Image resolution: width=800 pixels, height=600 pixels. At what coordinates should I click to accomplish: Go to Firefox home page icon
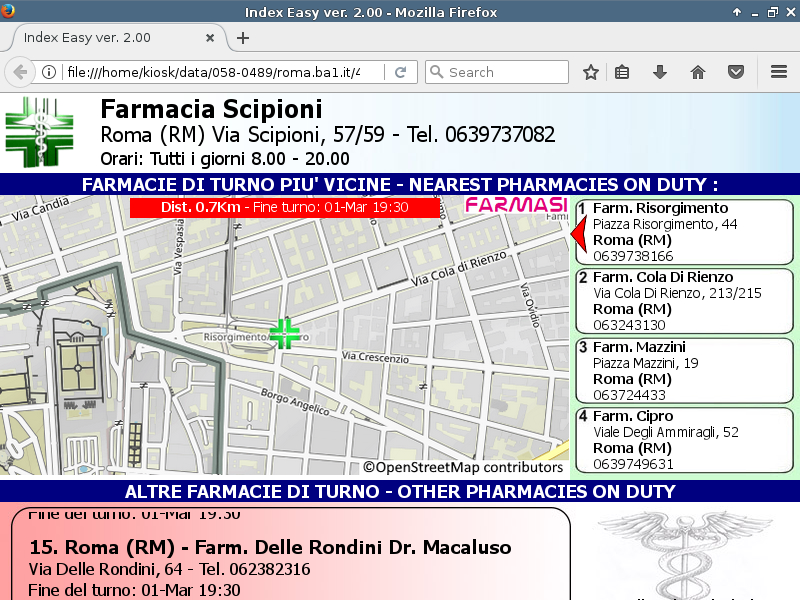click(x=698, y=72)
